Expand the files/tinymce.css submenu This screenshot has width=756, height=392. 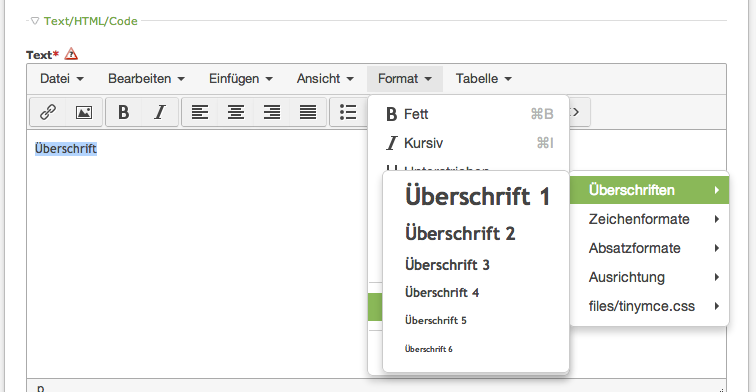pos(649,306)
